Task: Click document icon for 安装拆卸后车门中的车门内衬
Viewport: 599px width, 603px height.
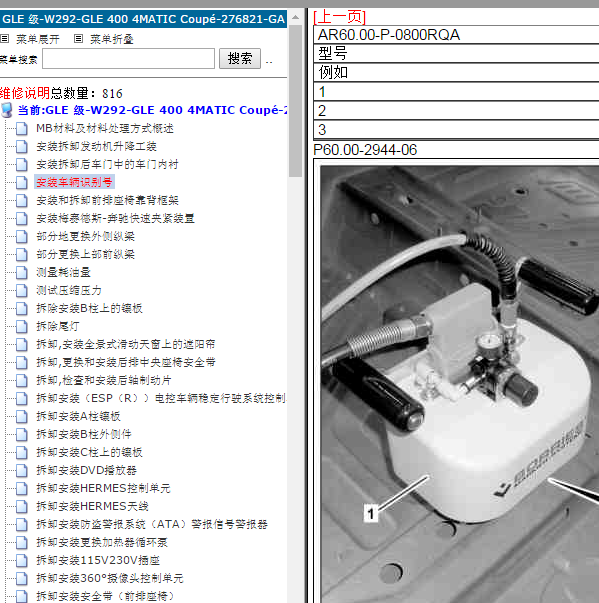Action: pyautogui.click(x=22, y=165)
